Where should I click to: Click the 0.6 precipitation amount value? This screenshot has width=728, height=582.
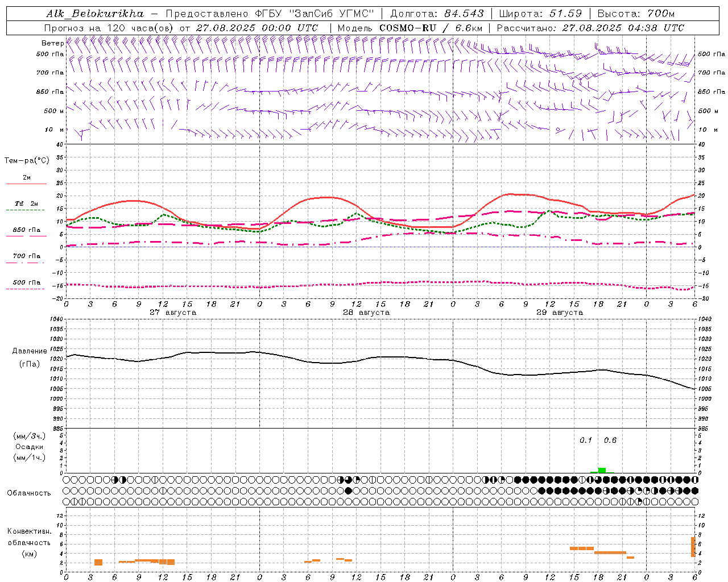[x=610, y=440]
